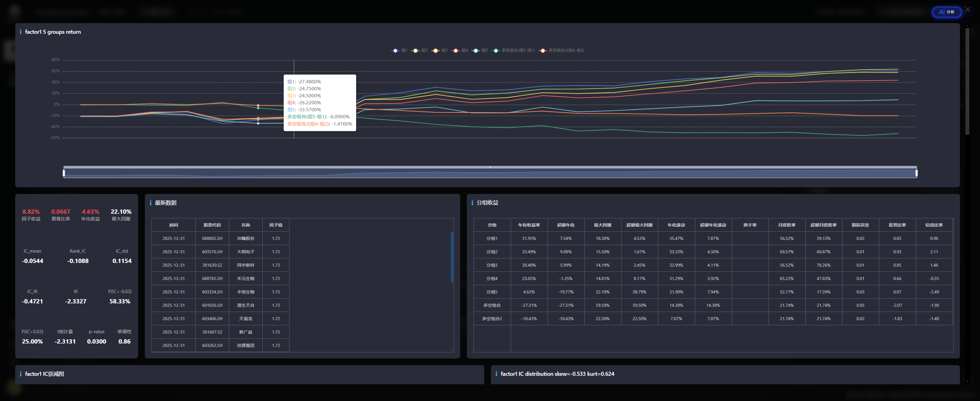Click the 最新数据 table scrollbar
Viewport: 980px width, 401px height.
tap(452, 257)
